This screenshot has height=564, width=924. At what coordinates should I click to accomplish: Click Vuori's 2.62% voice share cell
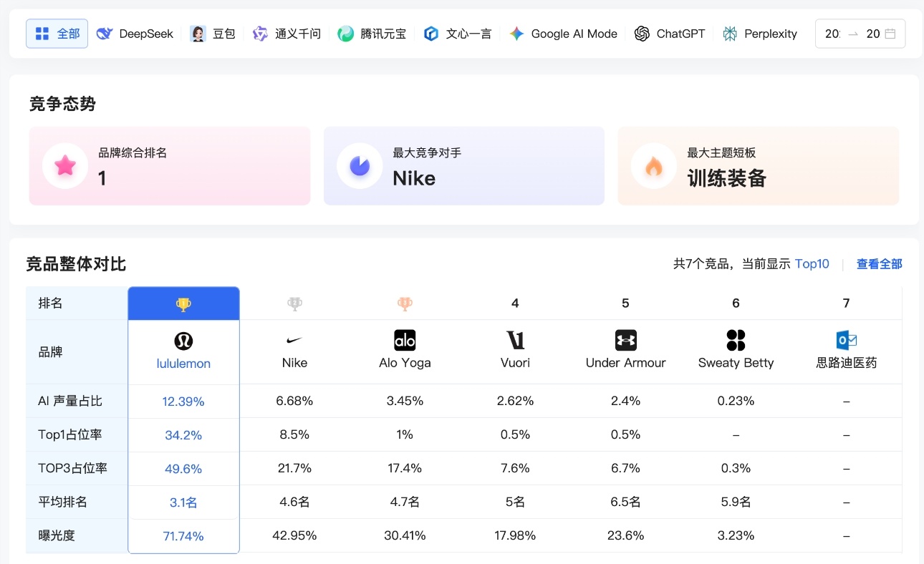(x=515, y=401)
